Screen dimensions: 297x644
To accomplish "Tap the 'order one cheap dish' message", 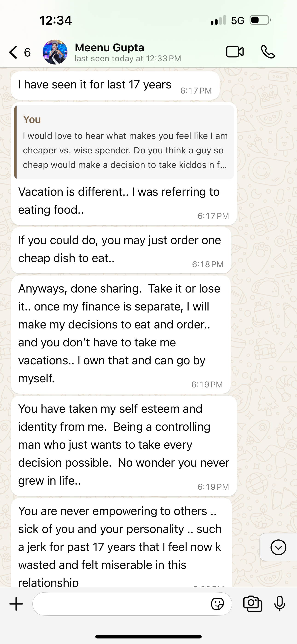I will pyautogui.click(x=119, y=249).
